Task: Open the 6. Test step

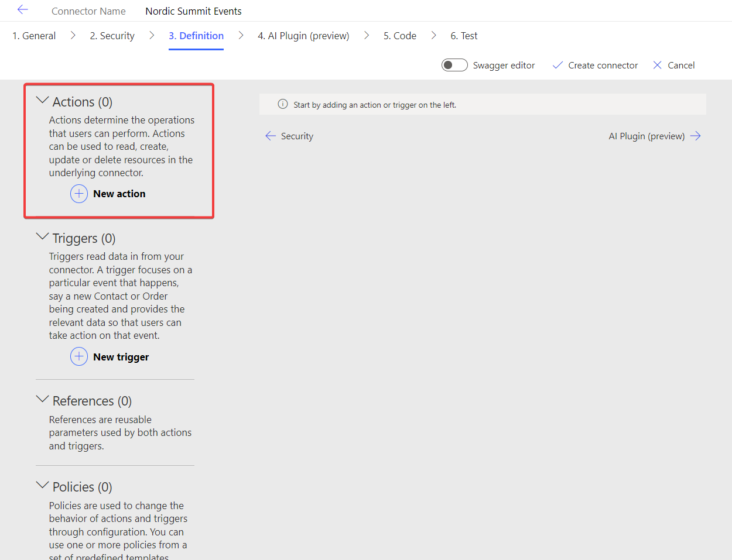Action: tap(464, 36)
